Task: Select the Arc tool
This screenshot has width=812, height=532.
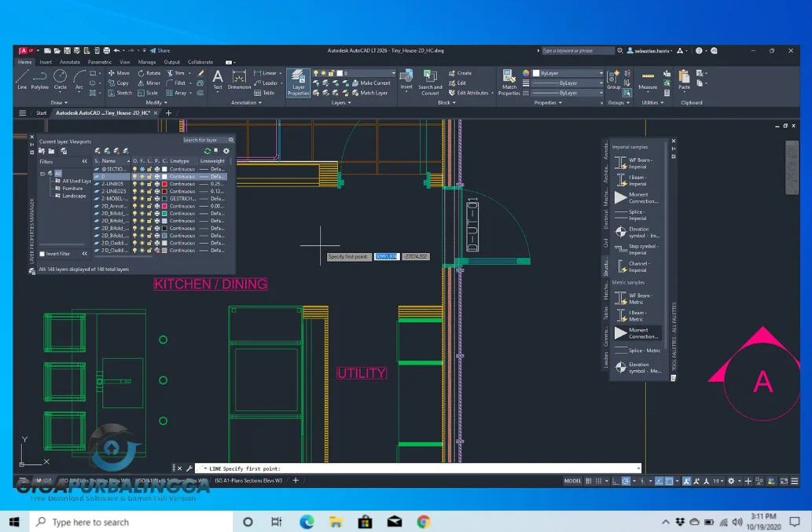Action: (79, 79)
